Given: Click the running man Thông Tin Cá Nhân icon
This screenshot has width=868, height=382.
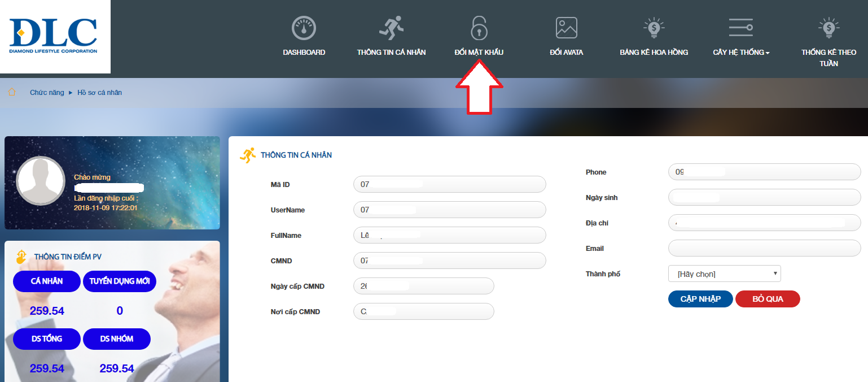Looking at the screenshot, I should coord(391,28).
